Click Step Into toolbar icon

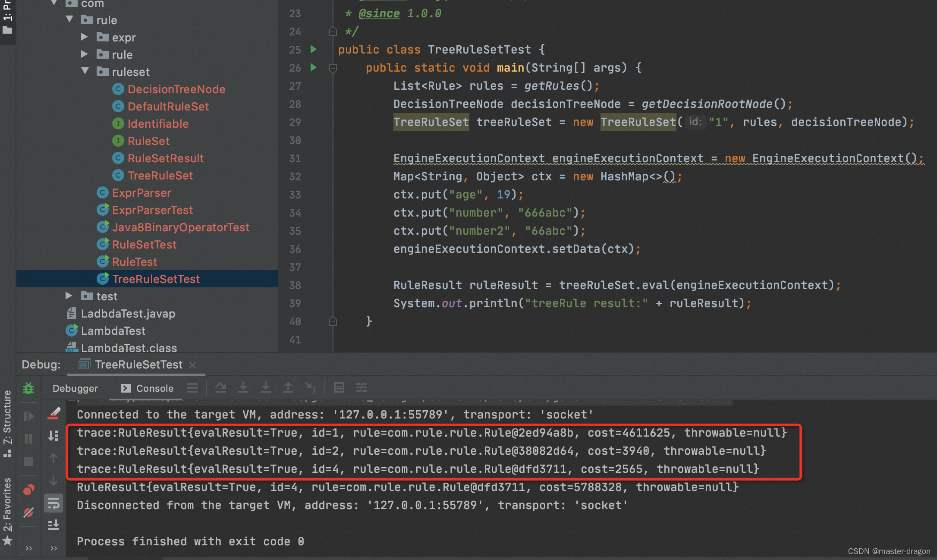click(243, 388)
